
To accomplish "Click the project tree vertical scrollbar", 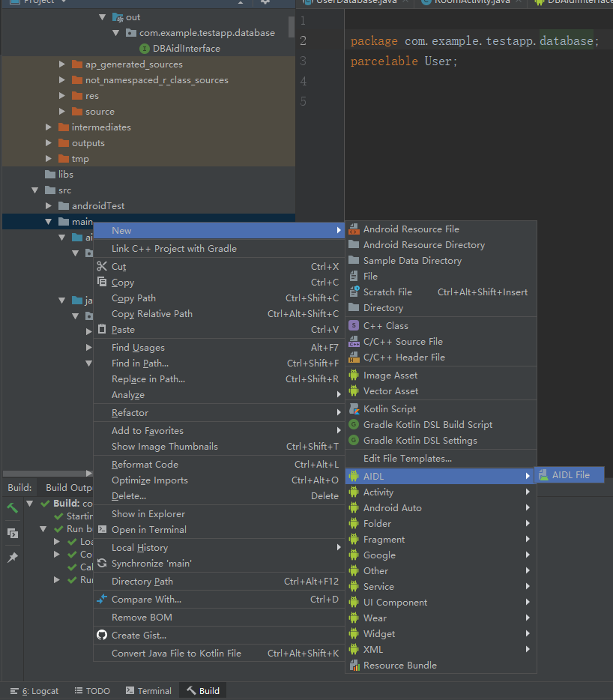I will coord(291,27).
